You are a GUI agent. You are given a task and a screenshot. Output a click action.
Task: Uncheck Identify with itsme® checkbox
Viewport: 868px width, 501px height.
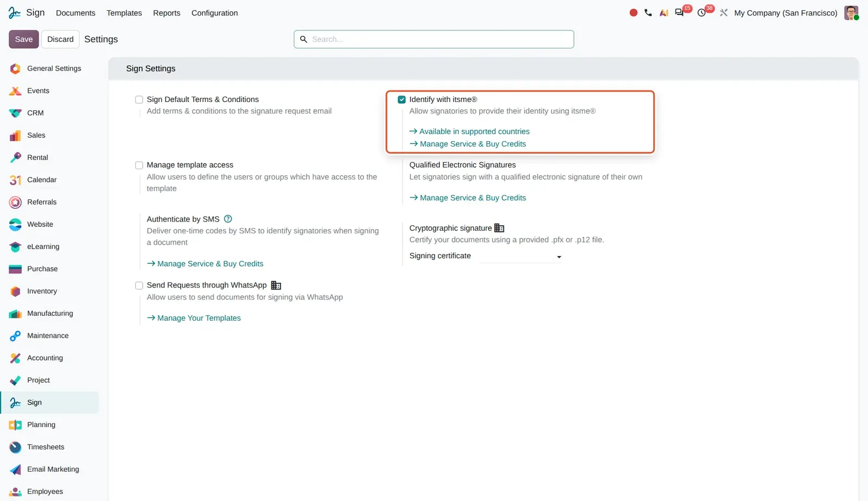click(401, 99)
